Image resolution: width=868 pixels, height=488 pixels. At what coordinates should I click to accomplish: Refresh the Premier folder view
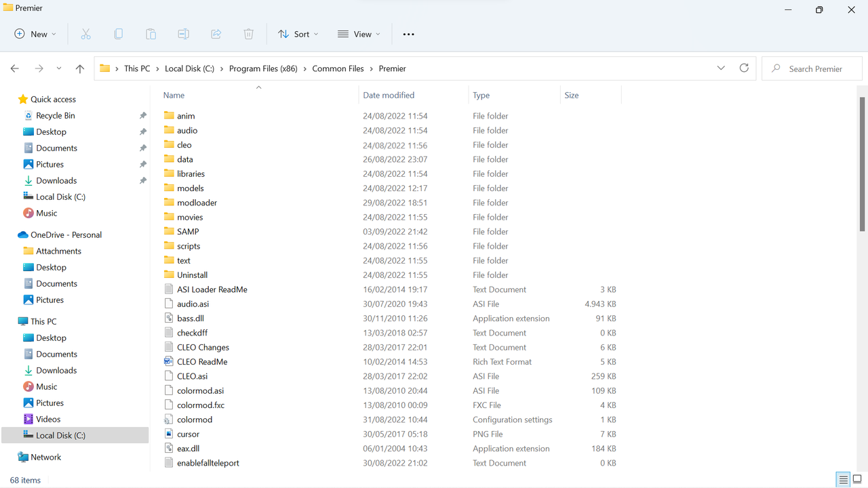tap(744, 68)
